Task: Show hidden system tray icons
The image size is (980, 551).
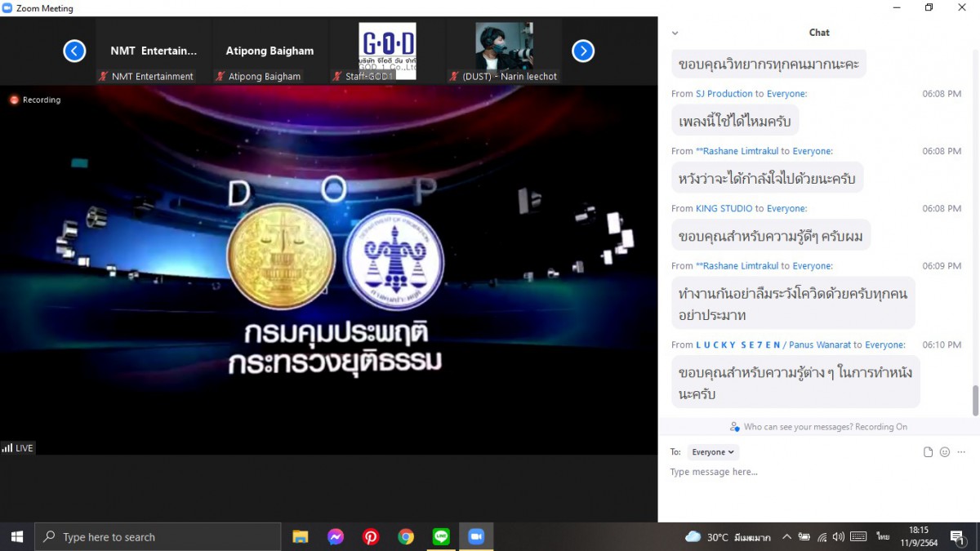Action: (786, 537)
